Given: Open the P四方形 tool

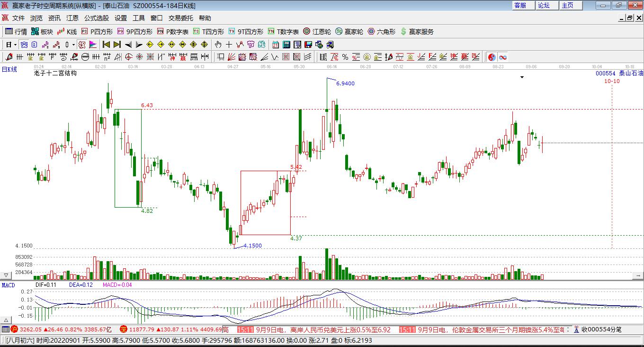Looking at the screenshot, I should pyautogui.click(x=97, y=32).
